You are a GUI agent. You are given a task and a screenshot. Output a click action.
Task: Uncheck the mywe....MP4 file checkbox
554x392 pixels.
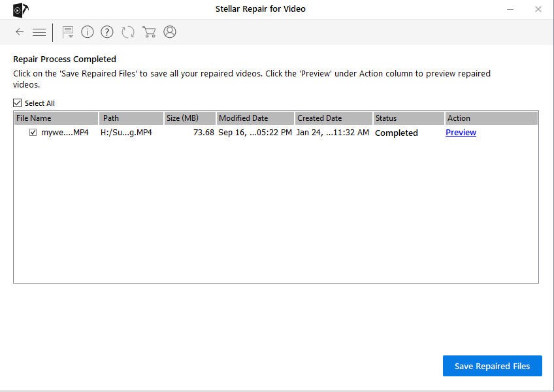pos(33,133)
